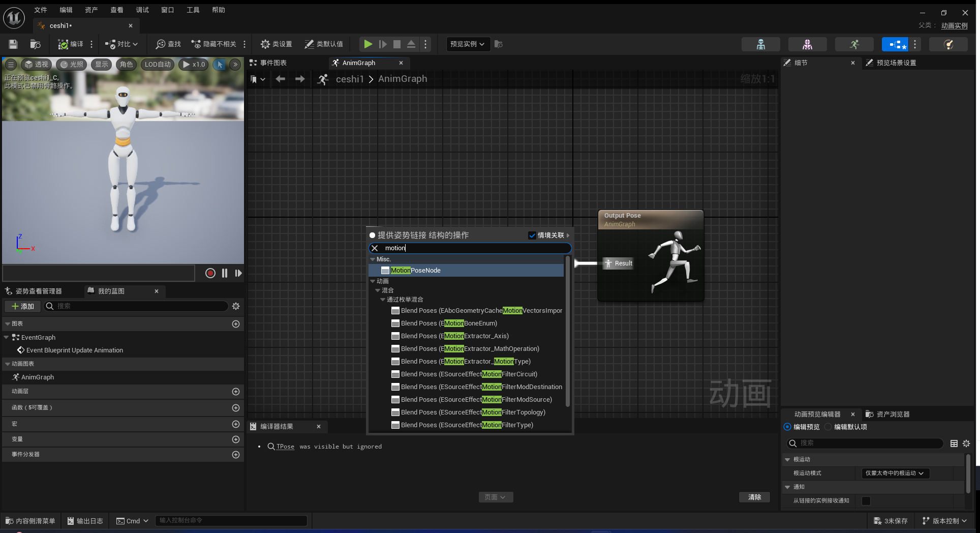Screen dimensions: 980x533
Task: Click the settings gear in My Blueprint panel
Action: tap(236, 306)
